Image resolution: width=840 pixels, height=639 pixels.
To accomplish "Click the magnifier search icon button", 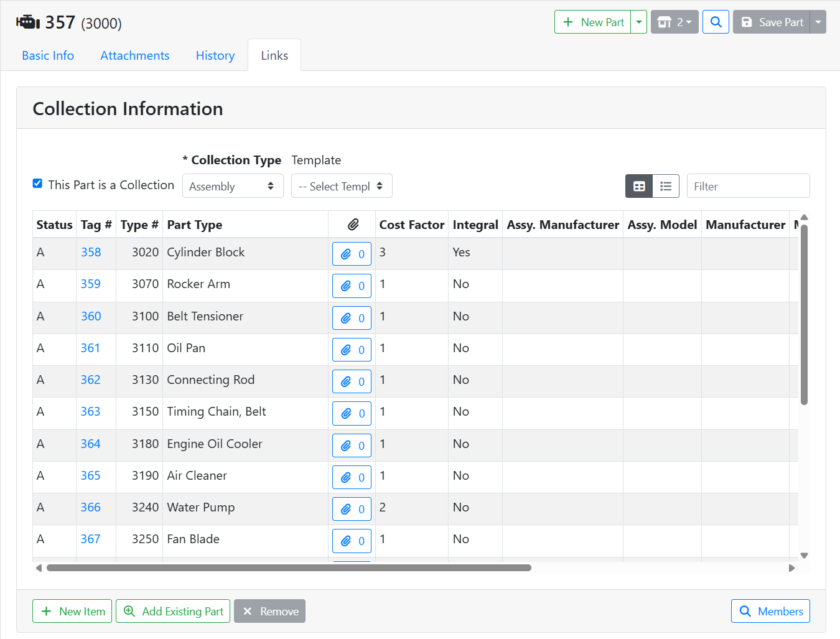I will (x=716, y=22).
